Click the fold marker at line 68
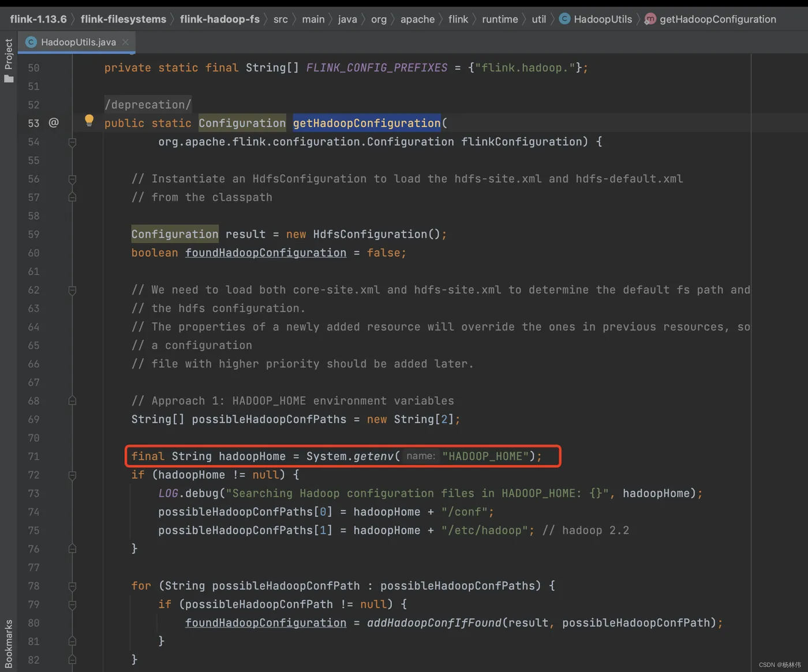 [72, 401]
